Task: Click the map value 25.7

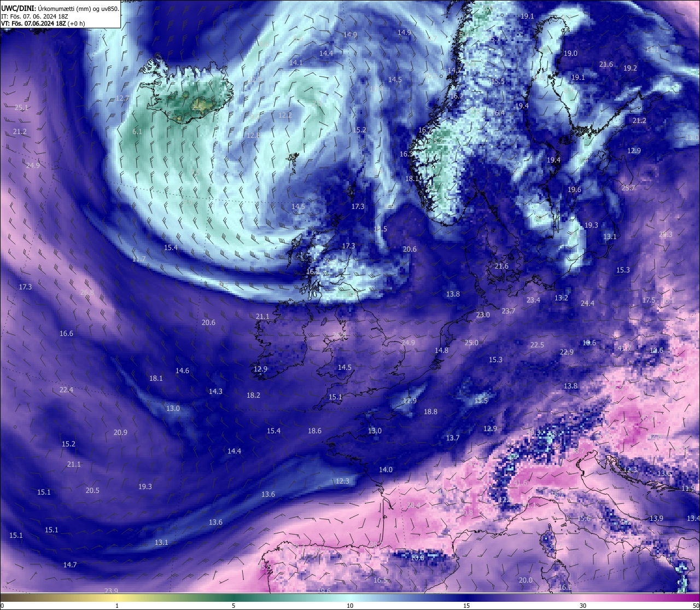Action: tap(628, 188)
